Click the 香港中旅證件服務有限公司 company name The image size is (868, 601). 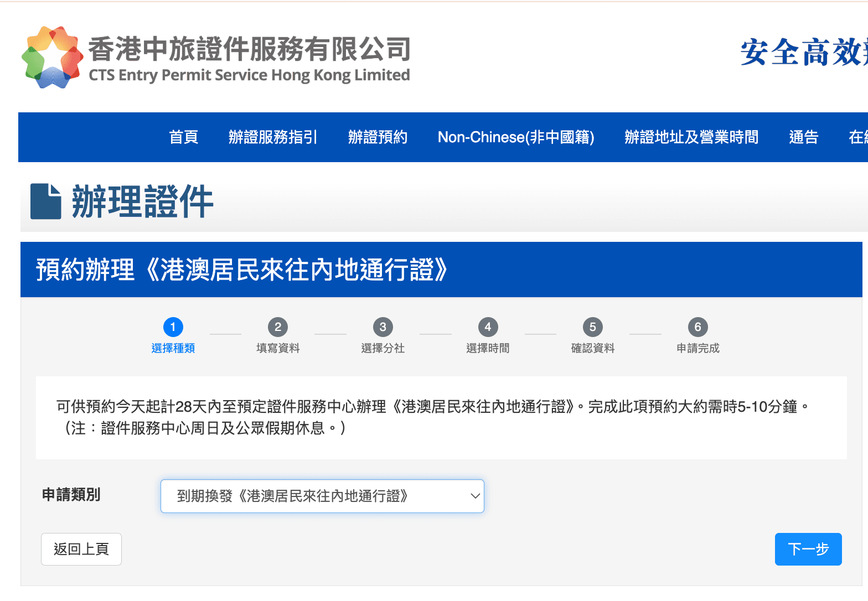[250, 49]
